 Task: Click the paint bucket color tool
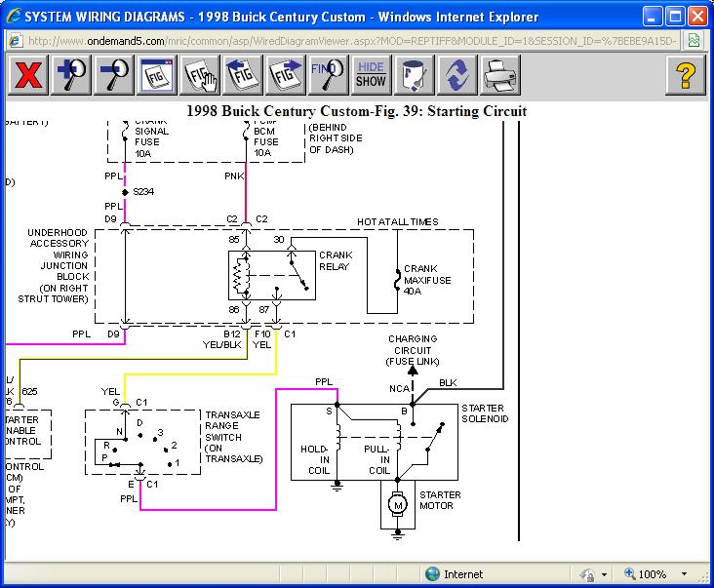[x=415, y=75]
